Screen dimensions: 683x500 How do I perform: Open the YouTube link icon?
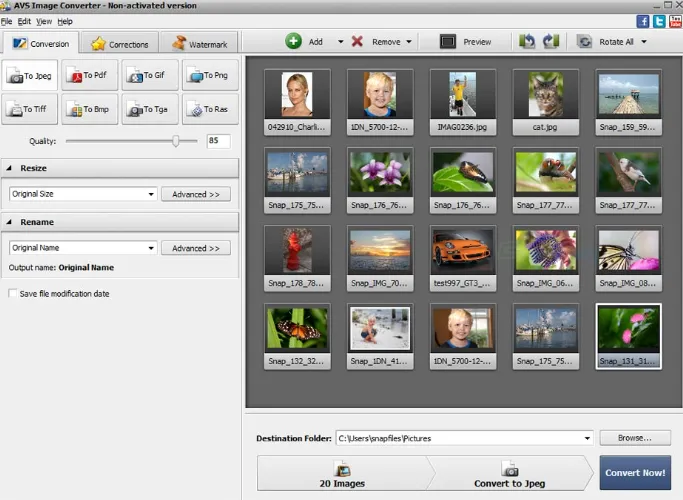coord(676,21)
